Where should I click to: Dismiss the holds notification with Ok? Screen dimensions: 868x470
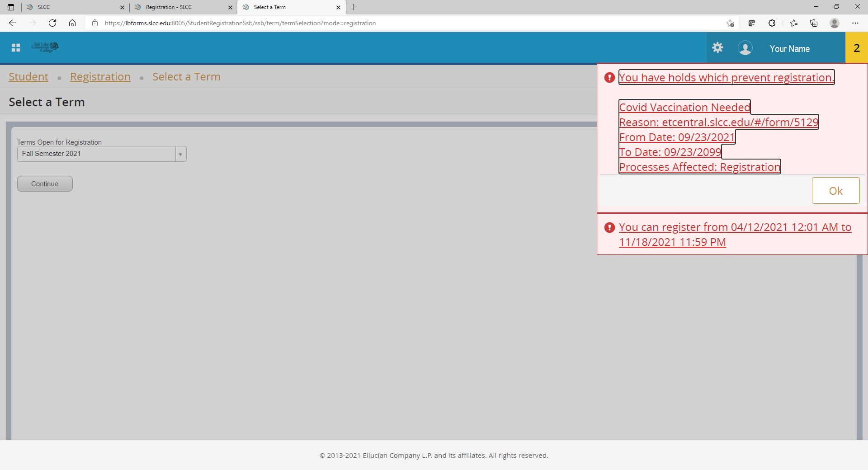(835, 191)
